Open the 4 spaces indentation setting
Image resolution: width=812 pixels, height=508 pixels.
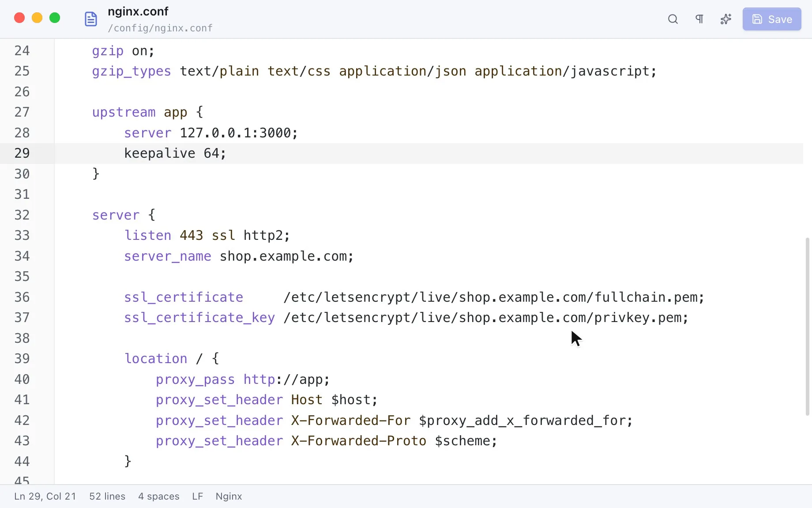point(159,497)
